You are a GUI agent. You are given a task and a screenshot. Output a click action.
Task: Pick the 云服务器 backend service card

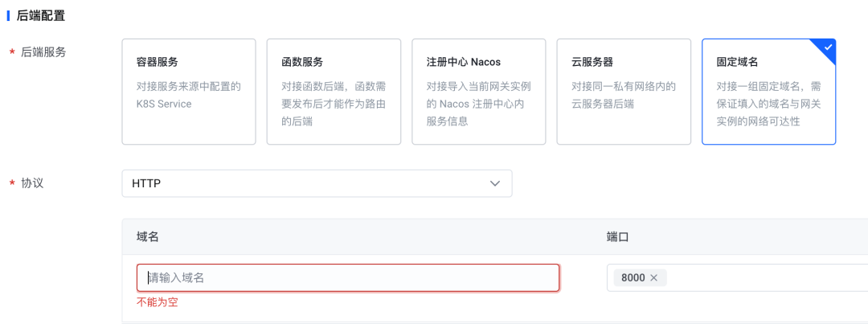[x=624, y=91]
